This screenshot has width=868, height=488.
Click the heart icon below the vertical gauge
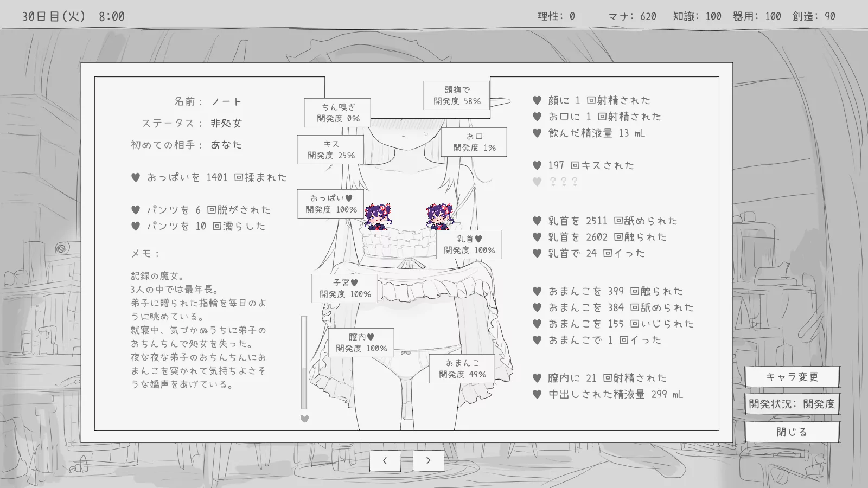(304, 419)
